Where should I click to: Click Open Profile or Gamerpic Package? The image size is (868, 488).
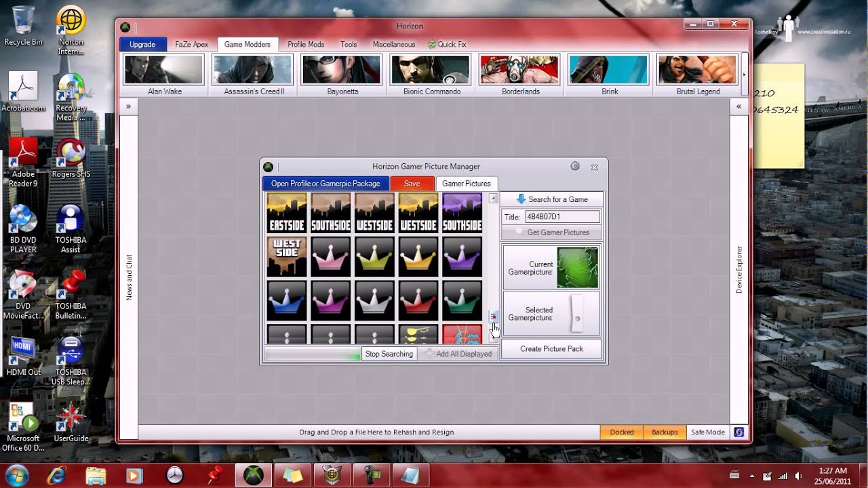tap(325, 184)
